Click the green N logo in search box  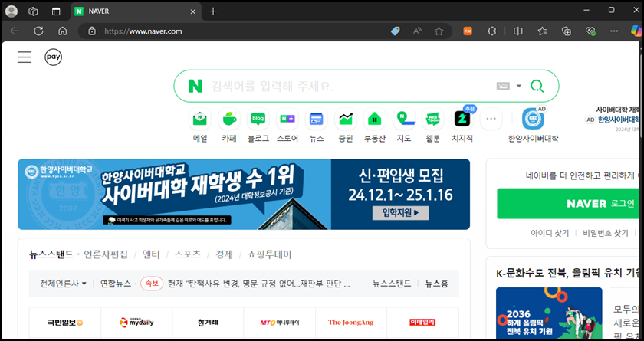tap(195, 86)
